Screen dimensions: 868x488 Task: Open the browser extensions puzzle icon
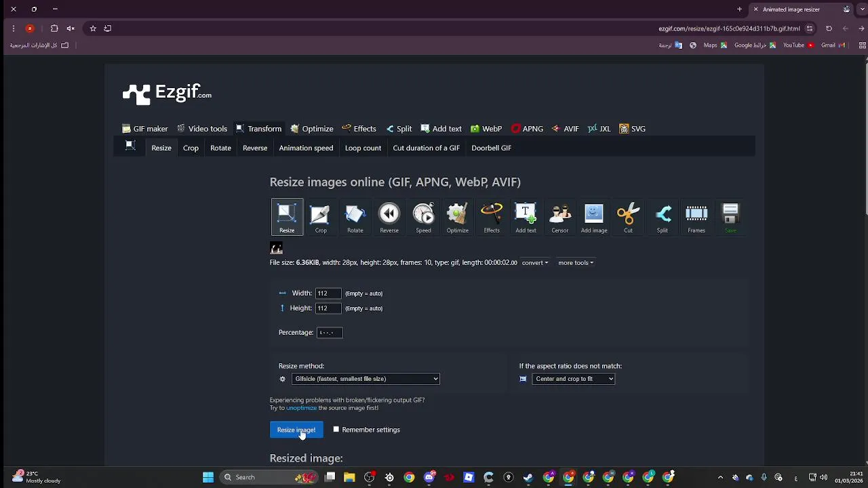point(54,28)
